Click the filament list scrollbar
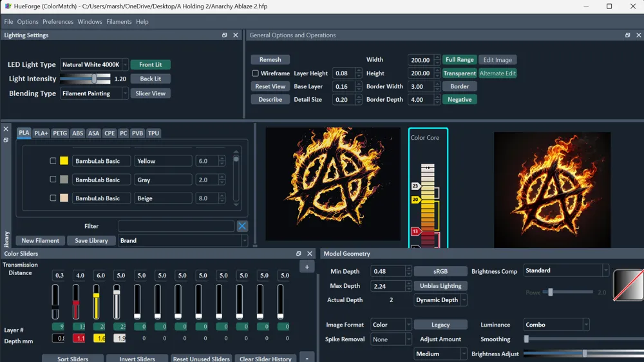Viewport: 644px width, 362px height. [236, 179]
